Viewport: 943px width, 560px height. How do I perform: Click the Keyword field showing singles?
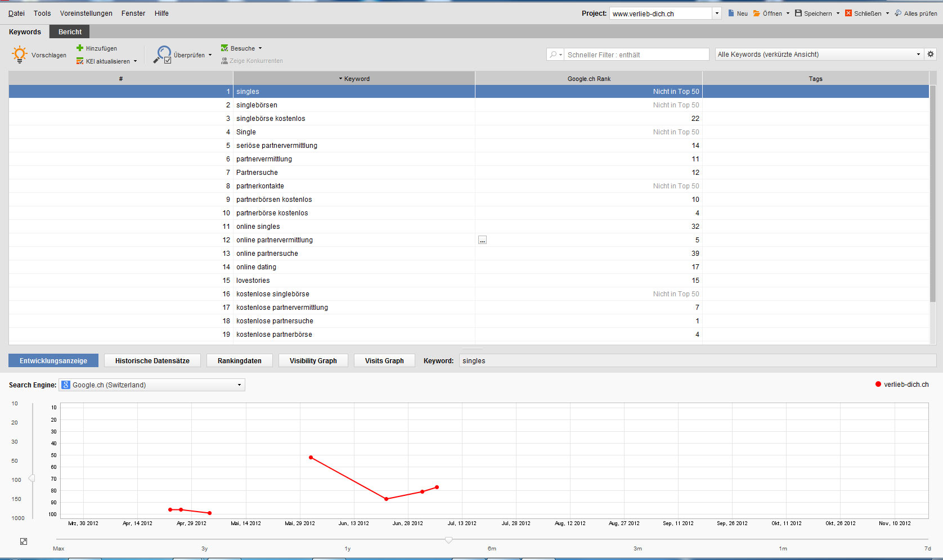coord(698,361)
